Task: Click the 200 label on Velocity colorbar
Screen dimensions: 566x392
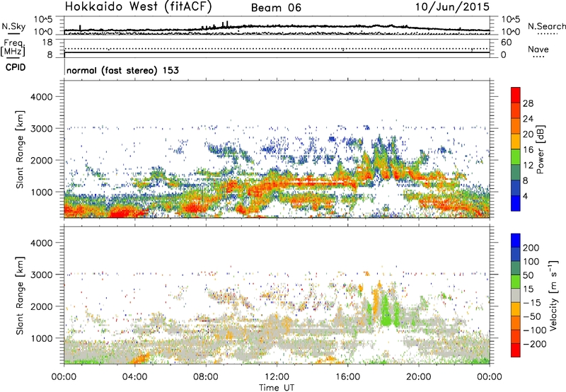Action: pyautogui.click(x=531, y=248)
